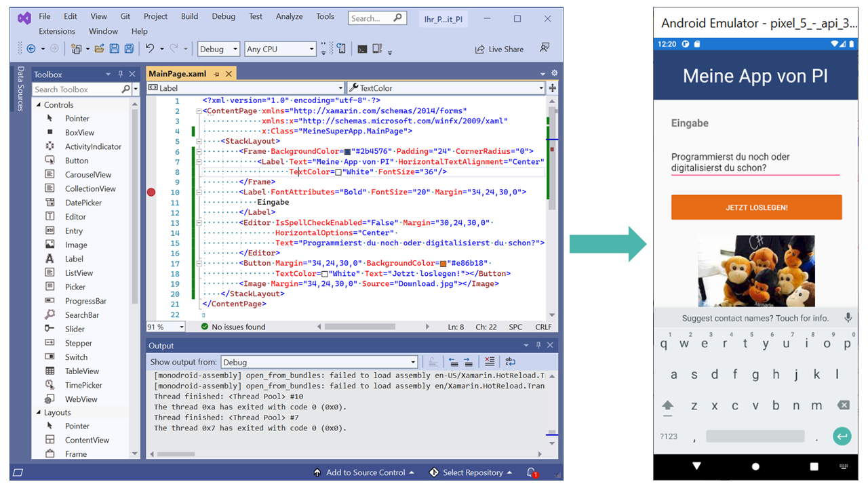The height and width of the screenshot is (488, 868).
Task: Select the WebView control in Toolbox
Action: click(81, 399)
